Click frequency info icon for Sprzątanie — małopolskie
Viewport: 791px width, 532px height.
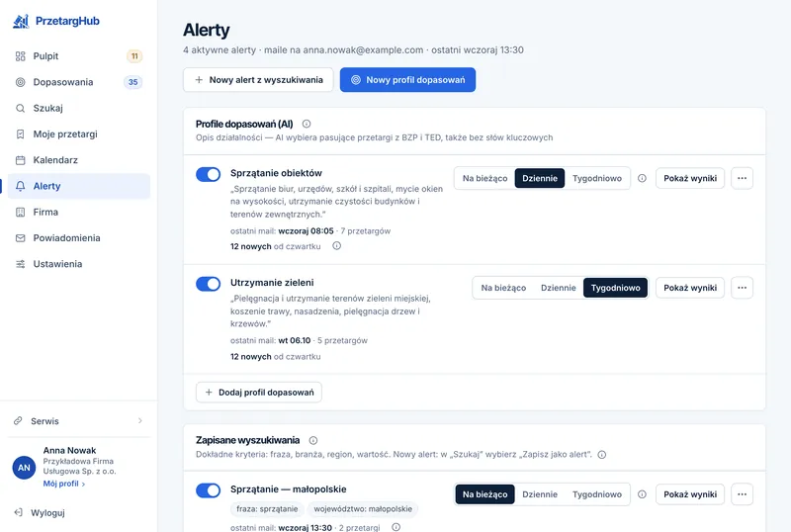tap(642, 494)
